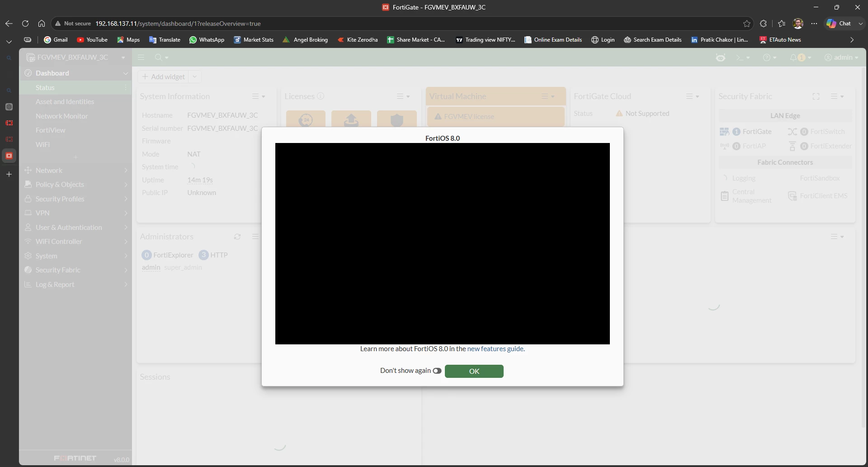Open the new features guide link
The height and width of the screenshot is (467, 868).
495,349
